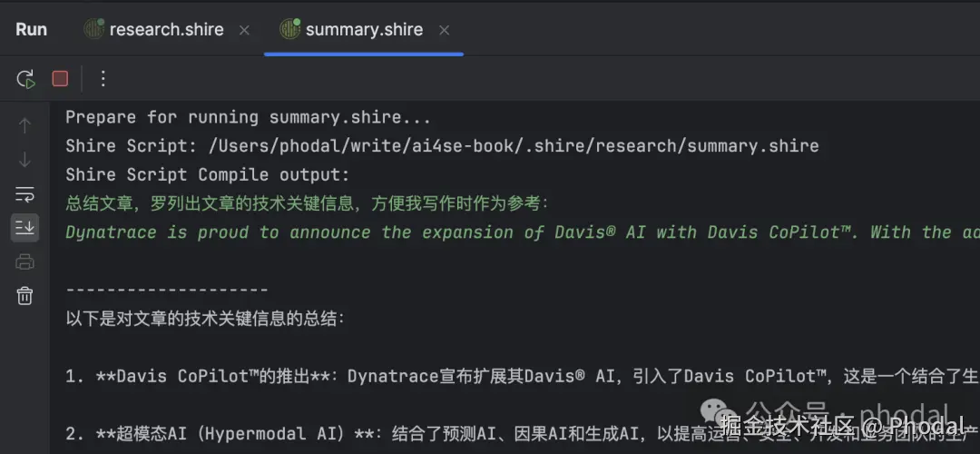Click the '以下是对文章的技术关键信息的总结' line
The width and height of the screenshot is (980, 454).
(x=205, y=319)
